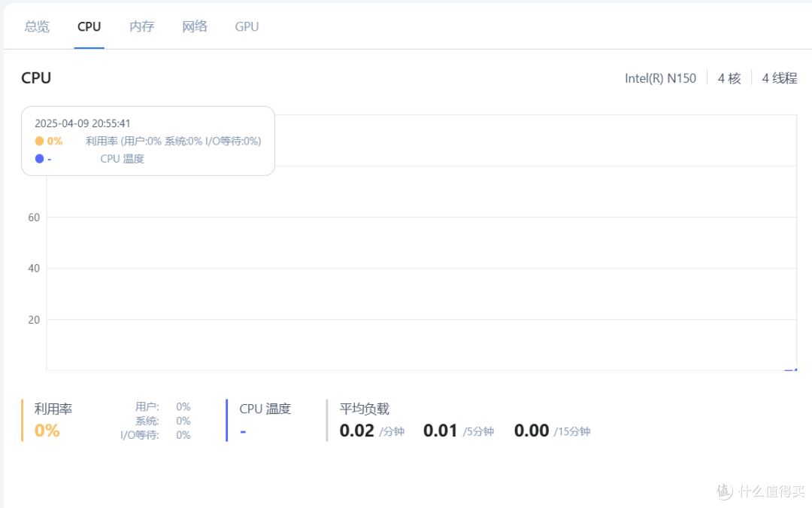This screenshot has width=812, height=508.
Task: Click the blue CPU temperature dot in tooltip
Action: [39, 159]
